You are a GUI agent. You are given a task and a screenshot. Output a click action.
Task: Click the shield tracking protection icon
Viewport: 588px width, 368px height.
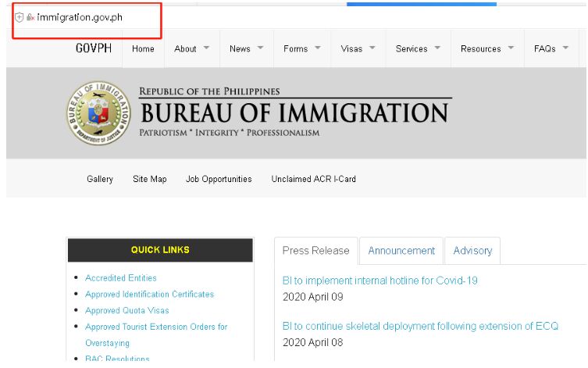(x=19, y=17)
